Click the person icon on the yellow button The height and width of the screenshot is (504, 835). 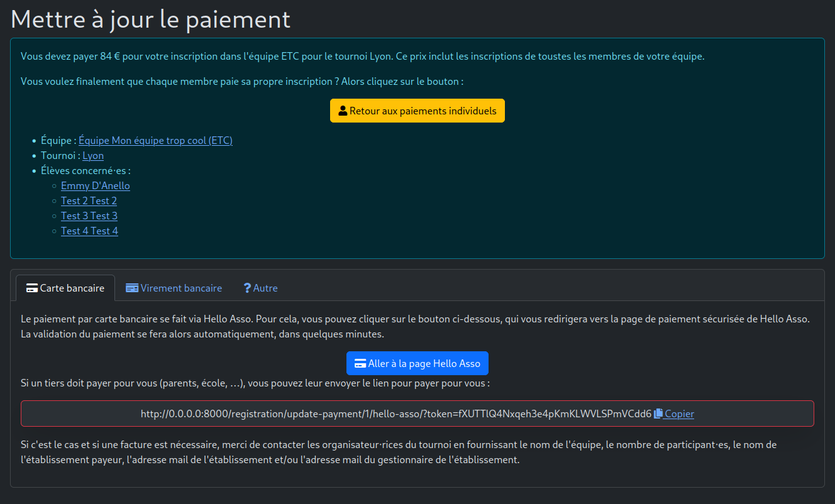(343, 110)
